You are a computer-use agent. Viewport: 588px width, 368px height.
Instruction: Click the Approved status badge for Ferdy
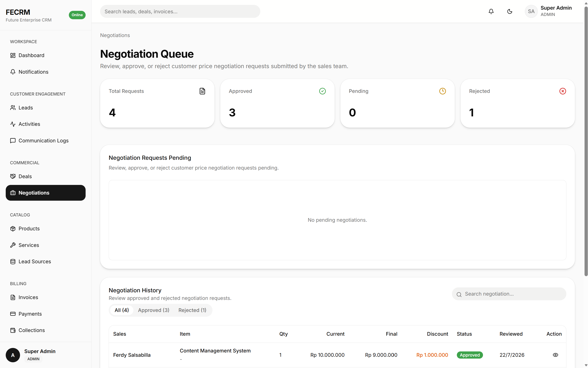pos(470,355)
